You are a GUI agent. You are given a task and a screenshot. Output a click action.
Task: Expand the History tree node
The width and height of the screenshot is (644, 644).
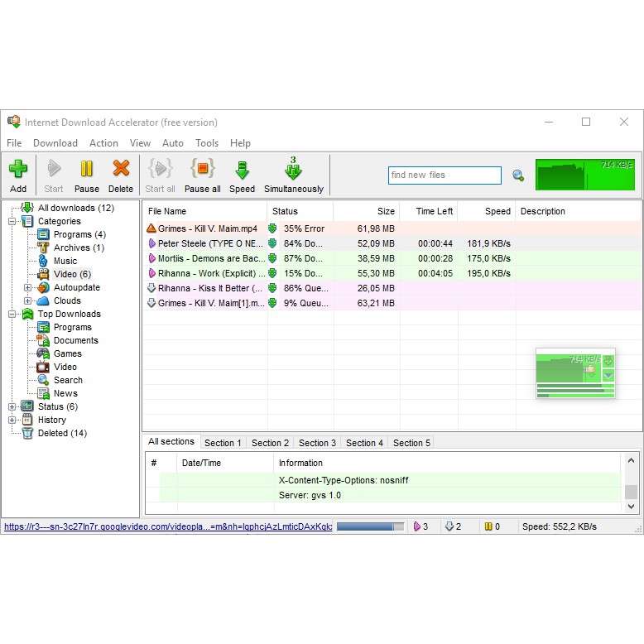(x=12, y=421)
